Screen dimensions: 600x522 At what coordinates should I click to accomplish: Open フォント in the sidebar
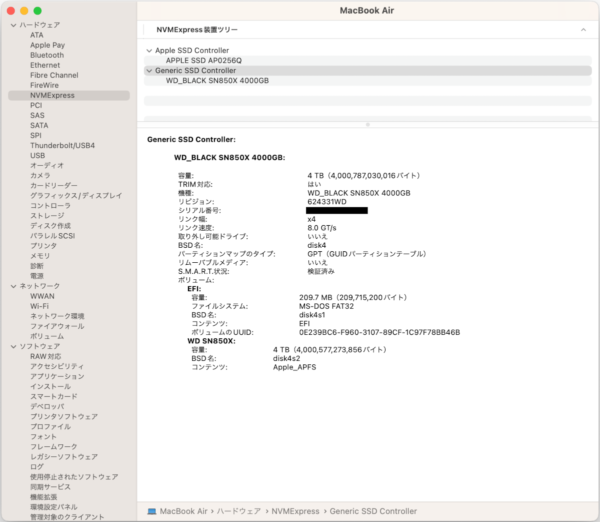pyautogui.click(x=43, y=437)
